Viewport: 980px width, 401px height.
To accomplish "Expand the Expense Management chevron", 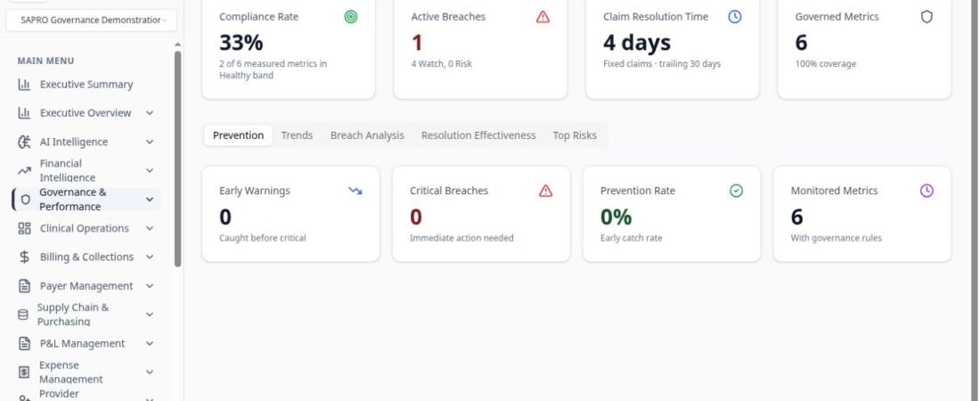I will click(150, 372).
